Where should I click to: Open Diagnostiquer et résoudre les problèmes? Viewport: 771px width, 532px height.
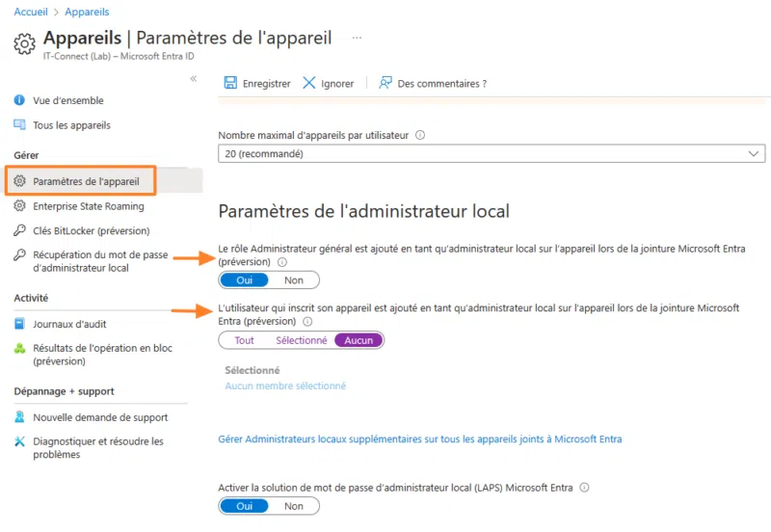pyautogui.click(x=97, y=448)
